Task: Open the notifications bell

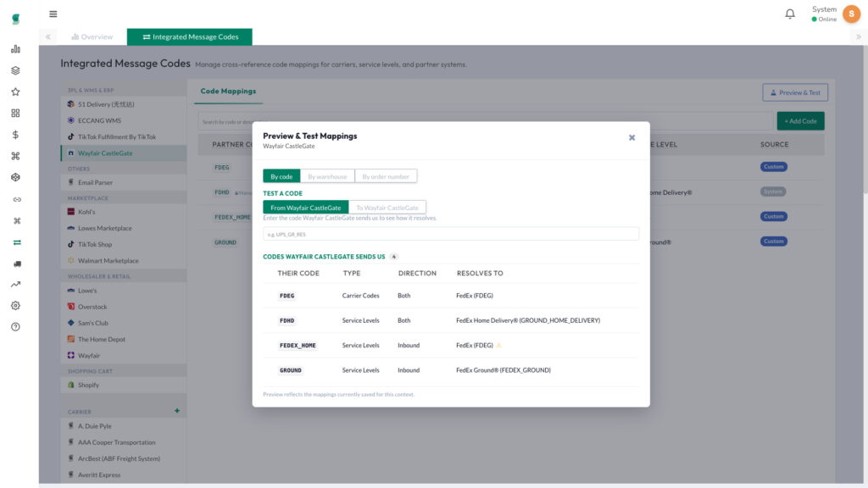Action: point(790,14)
